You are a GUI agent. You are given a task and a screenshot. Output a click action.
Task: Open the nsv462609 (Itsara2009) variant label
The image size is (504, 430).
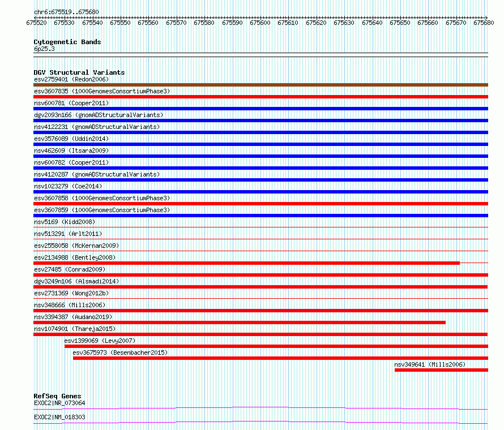click(71, 150)
